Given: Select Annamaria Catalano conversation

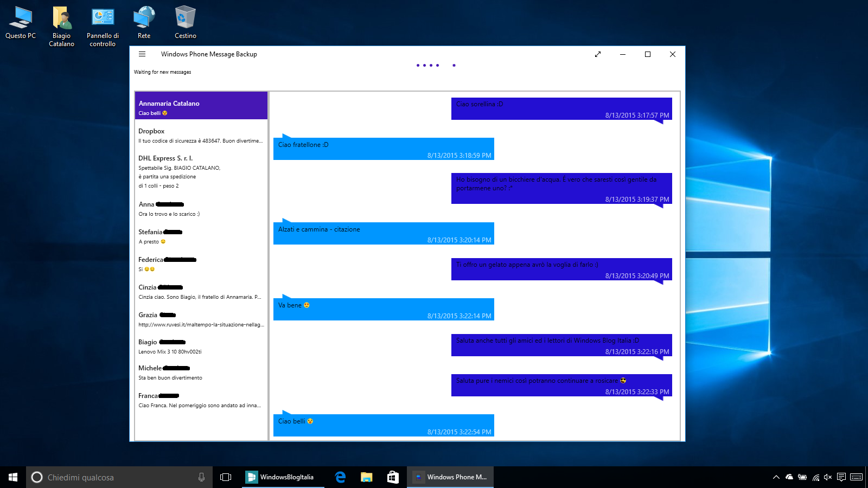Looking at the screenshot, I should (x=201, y=106).
